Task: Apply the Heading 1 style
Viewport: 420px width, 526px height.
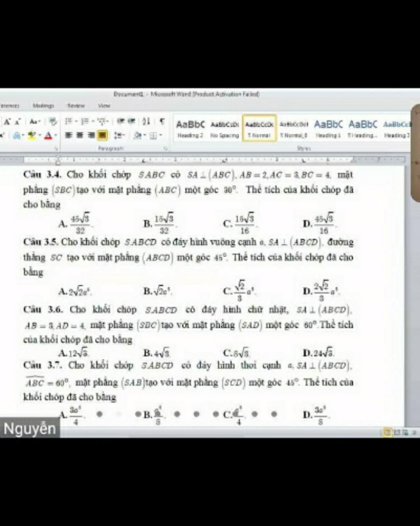Action: point(328,128)
